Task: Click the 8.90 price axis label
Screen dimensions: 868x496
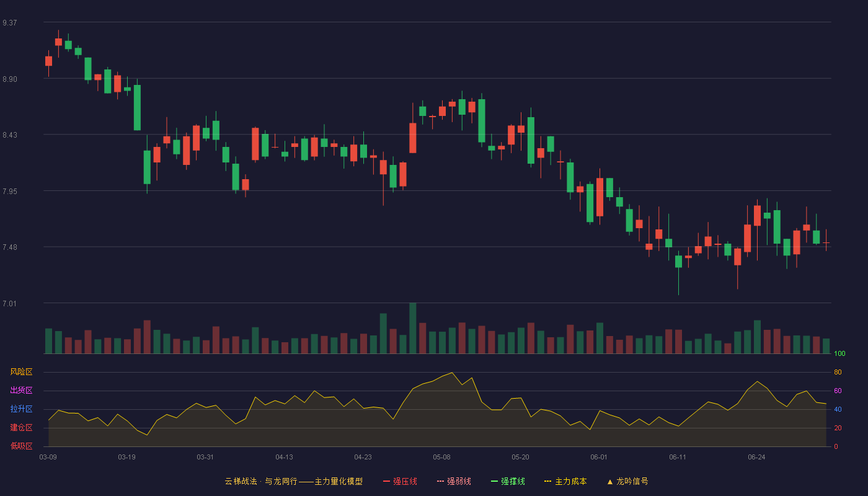Action: (10, 79)
